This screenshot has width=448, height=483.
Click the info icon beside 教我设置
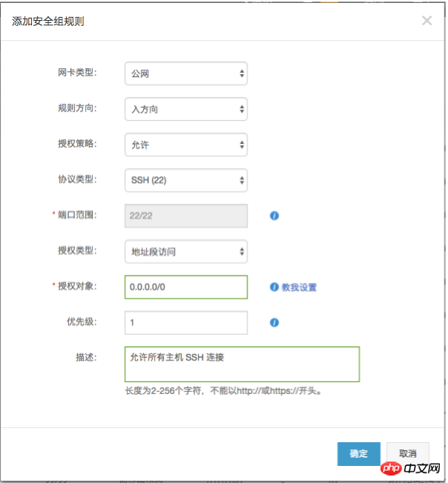click(274, 287)
